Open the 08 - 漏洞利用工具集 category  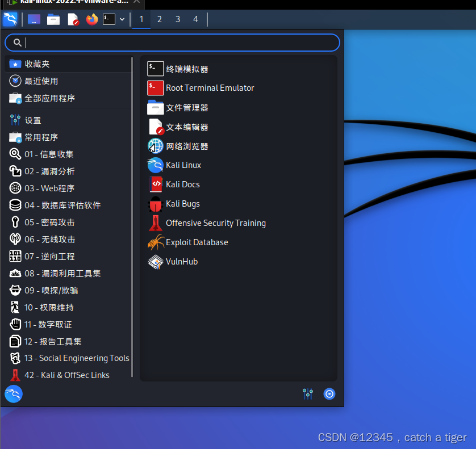point(68,274)
